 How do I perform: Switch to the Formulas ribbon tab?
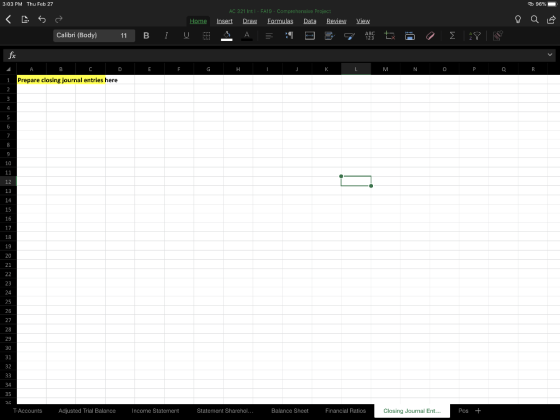click(280, 21)
